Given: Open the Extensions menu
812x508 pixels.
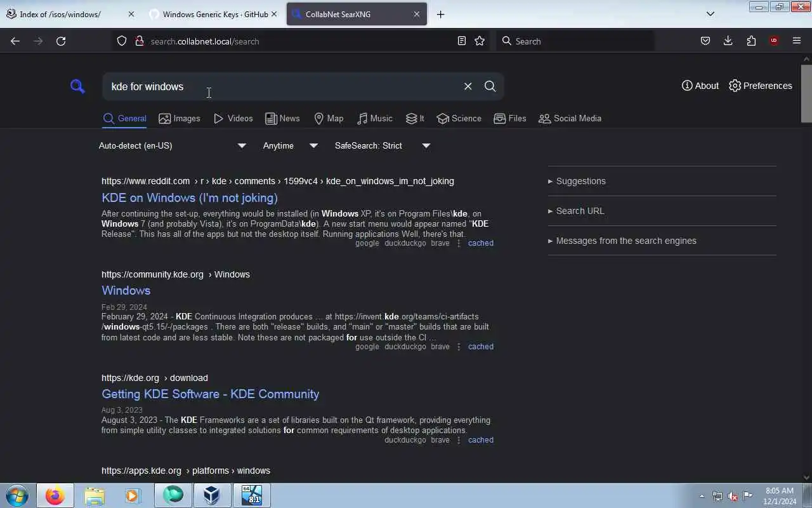Looking at the screenshot, I should [751, 41].
